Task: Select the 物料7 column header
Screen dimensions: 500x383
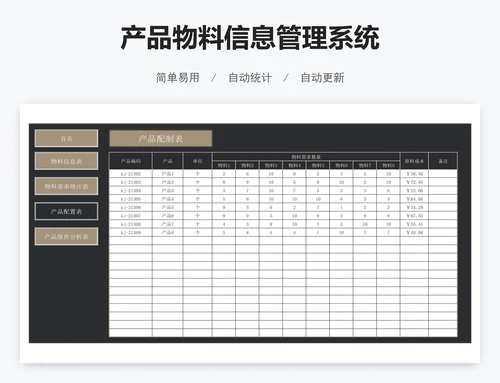Action: point(365,165)
